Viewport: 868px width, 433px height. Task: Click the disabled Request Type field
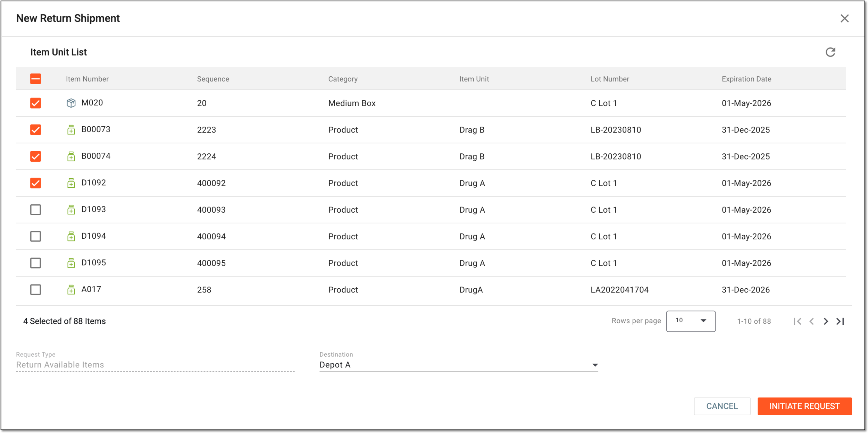point(155,365)
